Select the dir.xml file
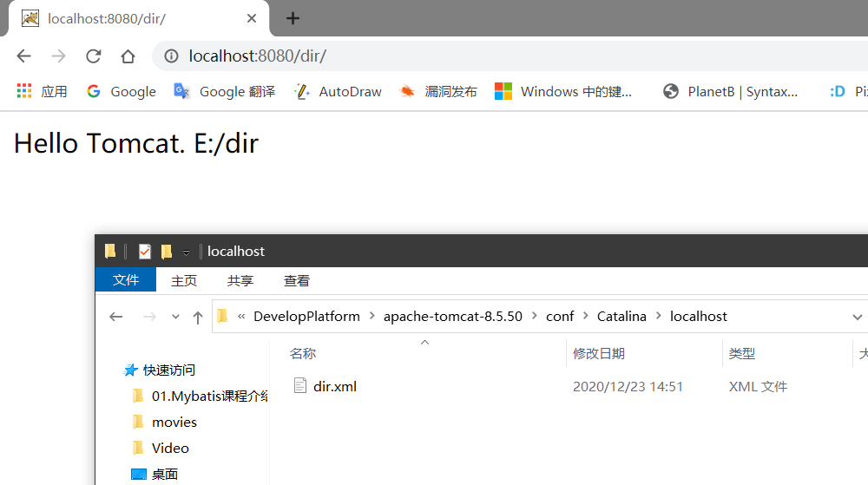The image size is (868, 485). 335,387
